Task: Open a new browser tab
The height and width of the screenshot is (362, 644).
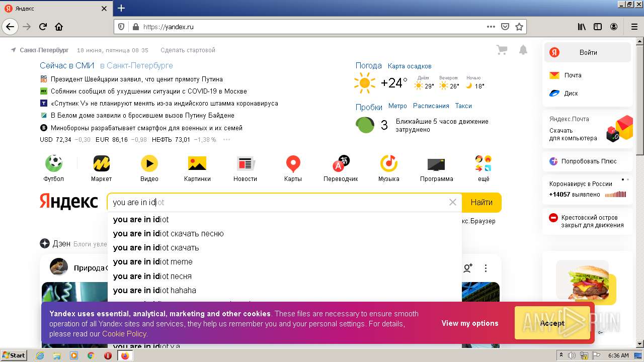Action: (x=121, y=8)
